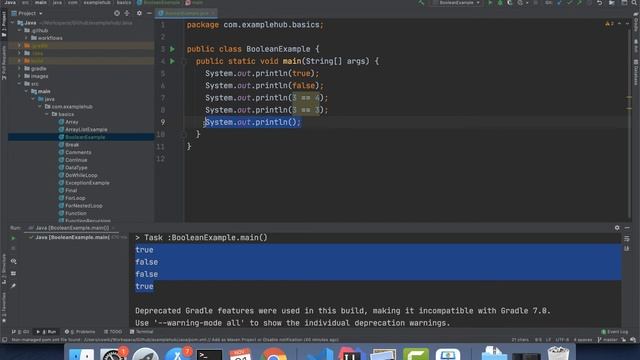This screenshot has width=640, height=360.
Task: Open the Terminal tab in bottom tool bar
Action: 141,332
